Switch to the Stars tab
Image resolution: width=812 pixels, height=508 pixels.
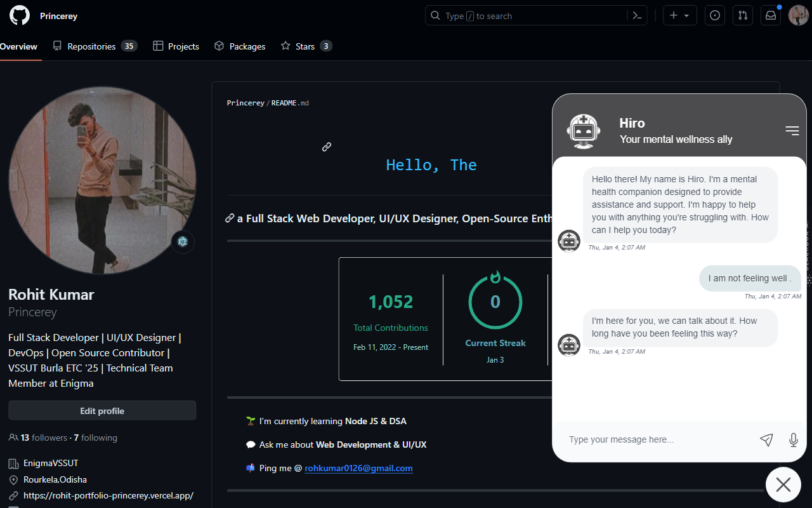click(x=306, y=46)
